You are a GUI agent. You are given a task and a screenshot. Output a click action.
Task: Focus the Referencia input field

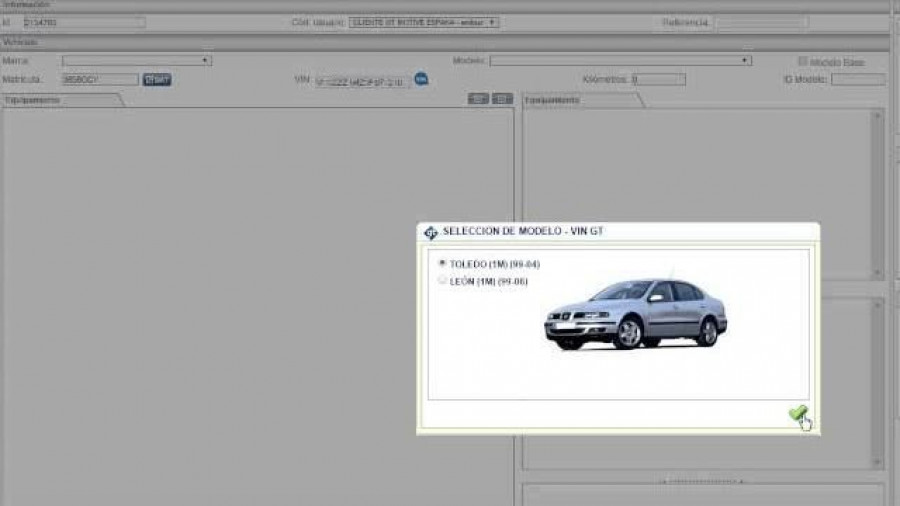point(761,22)
